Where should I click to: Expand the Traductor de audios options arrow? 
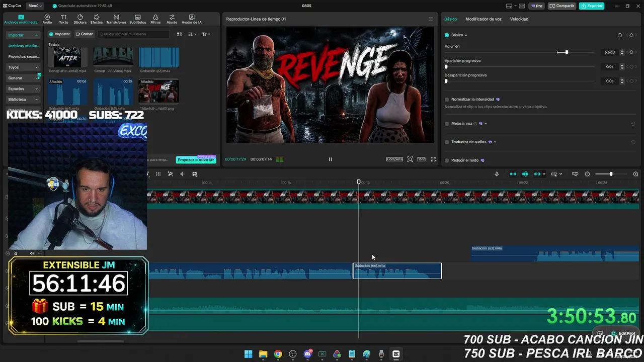click(495, 142)
